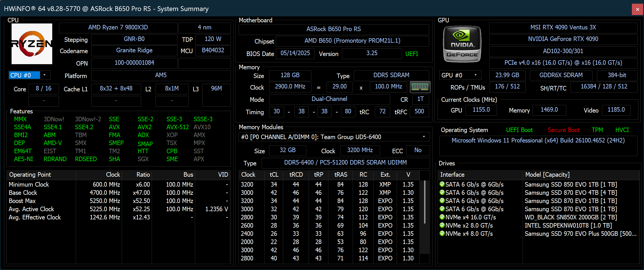Click the Dual-Channel mode field
644x270 pixels.
(329, 99)
